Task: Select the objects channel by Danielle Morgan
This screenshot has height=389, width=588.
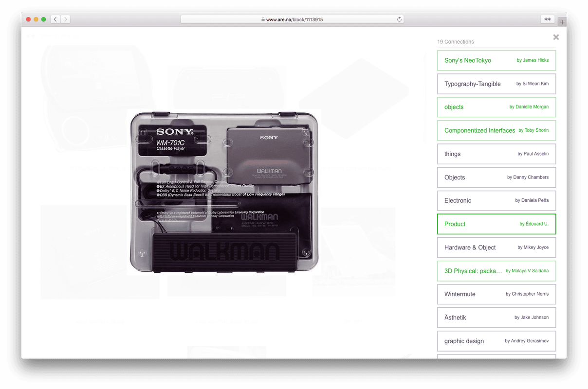Action: pos(496,107)
